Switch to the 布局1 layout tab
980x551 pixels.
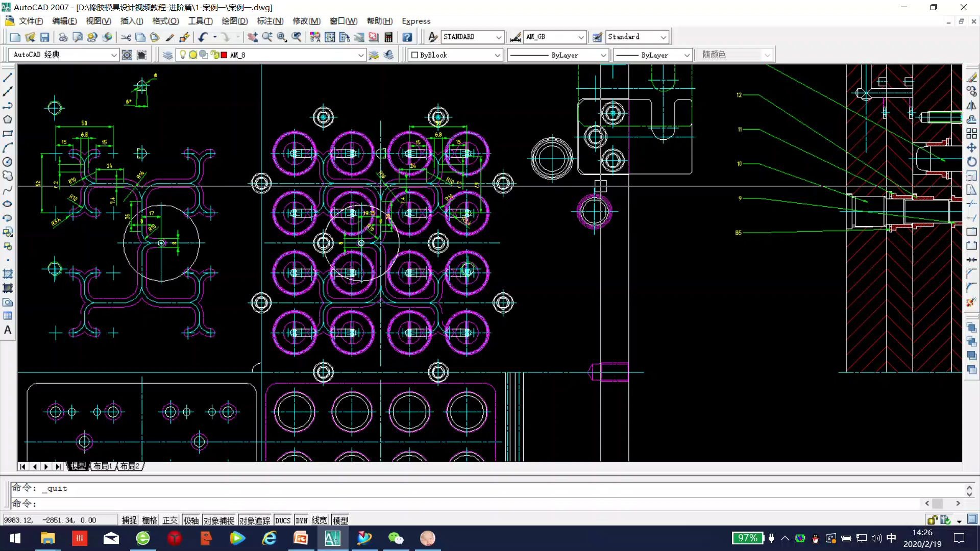point(103,466)
